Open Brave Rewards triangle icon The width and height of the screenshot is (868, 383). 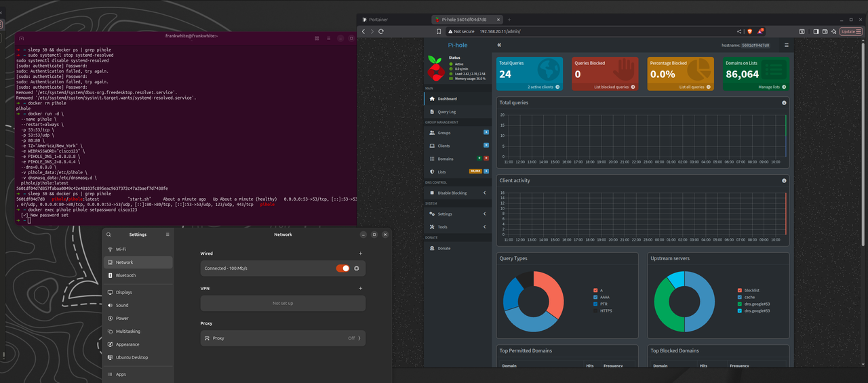(x=760, y=31)
